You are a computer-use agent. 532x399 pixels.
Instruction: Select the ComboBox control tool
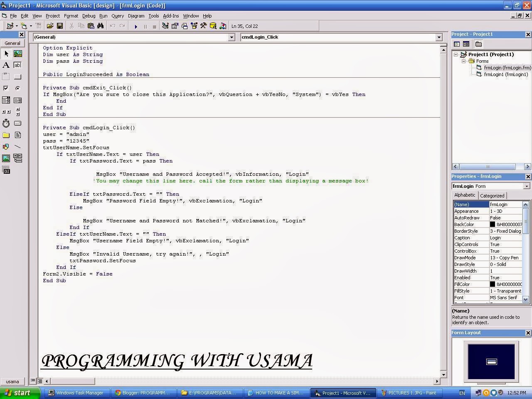(x=6, y=100)
